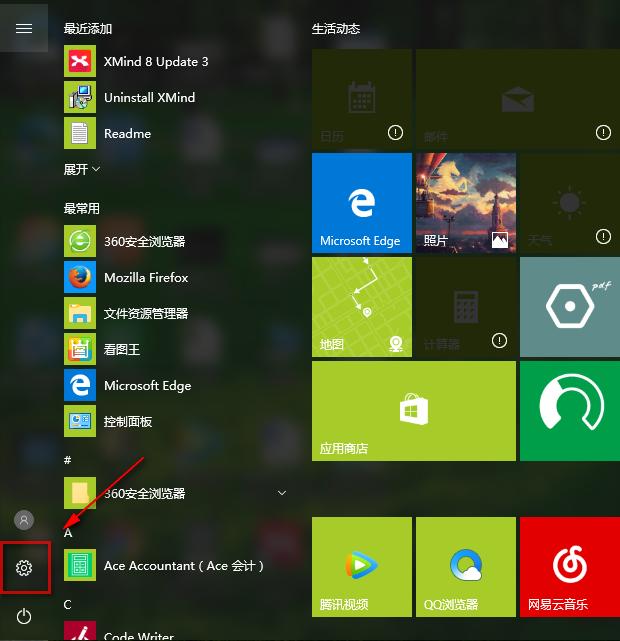The width and height of the screenshot is (620, 641).
Task: Open the QQ浏览器 tile
Action: coord(465,566)
